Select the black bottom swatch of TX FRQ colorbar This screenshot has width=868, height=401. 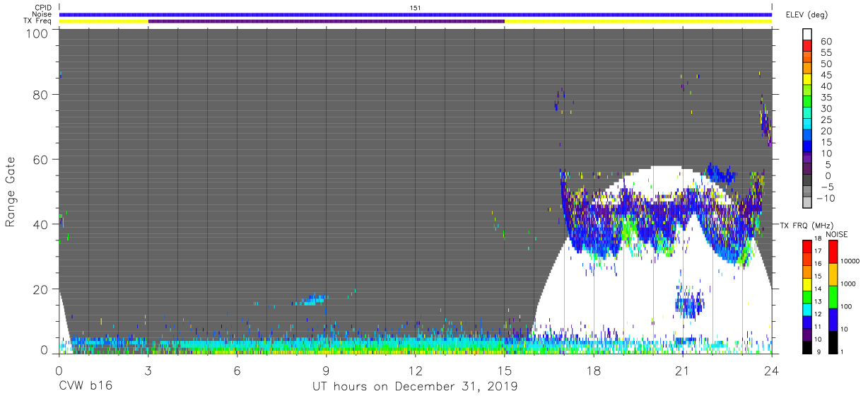click(807, 347)
